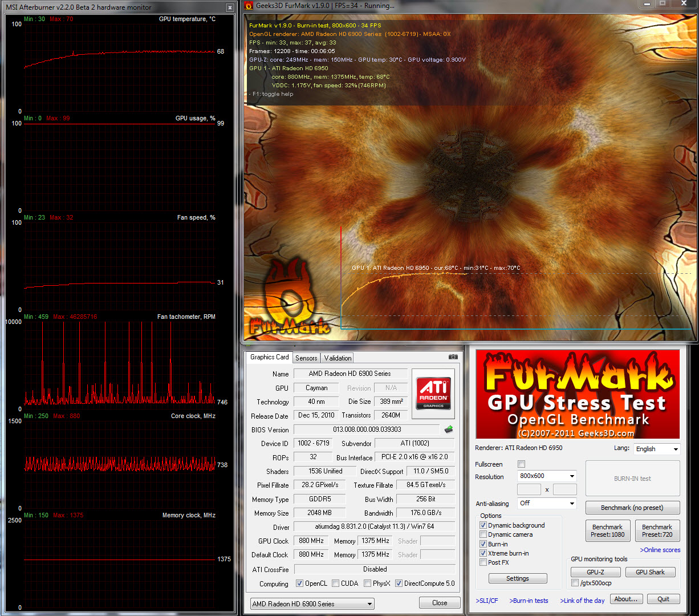Open the Link of the day
The image size is (699, 616).
point(582,601)
